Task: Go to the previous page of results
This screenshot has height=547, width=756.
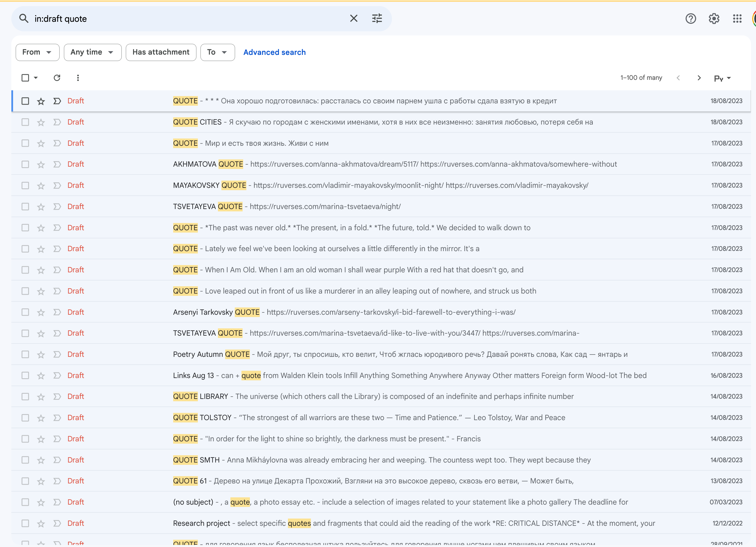Action: coord(678,78)
